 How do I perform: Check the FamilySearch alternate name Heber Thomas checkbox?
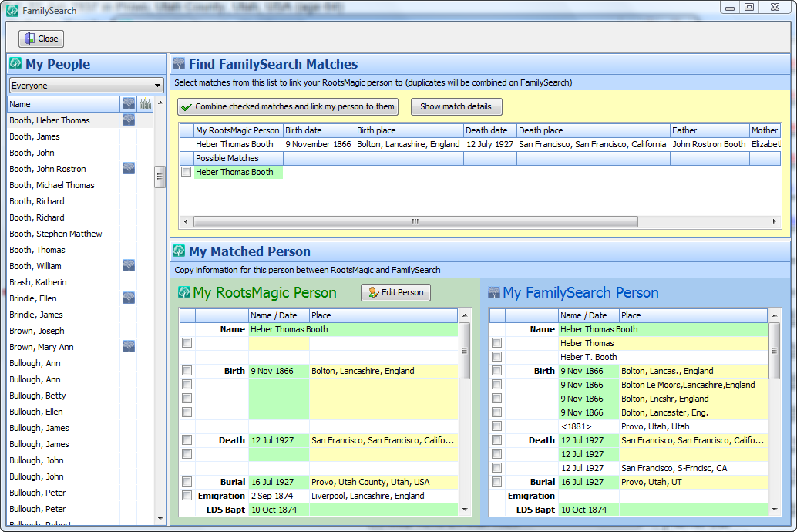tap(497, 343)
